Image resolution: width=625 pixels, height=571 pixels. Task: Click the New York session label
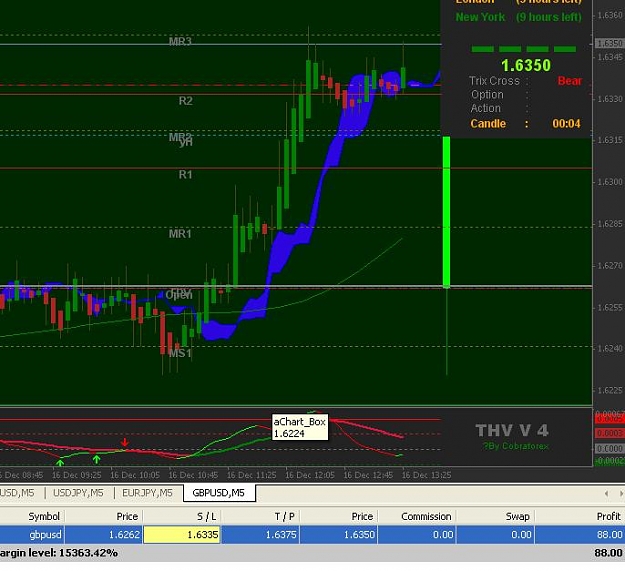tap(480, 17)
